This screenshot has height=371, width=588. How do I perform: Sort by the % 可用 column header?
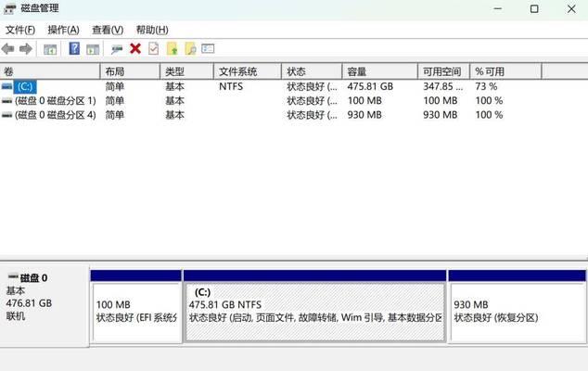505,71
